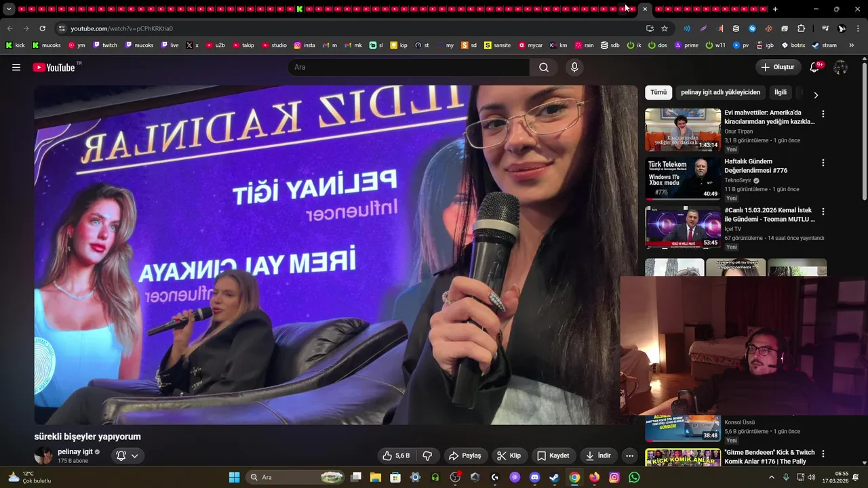Open Steam from the taskbar
Screen dimensions: 868x488
click(554, 477)
